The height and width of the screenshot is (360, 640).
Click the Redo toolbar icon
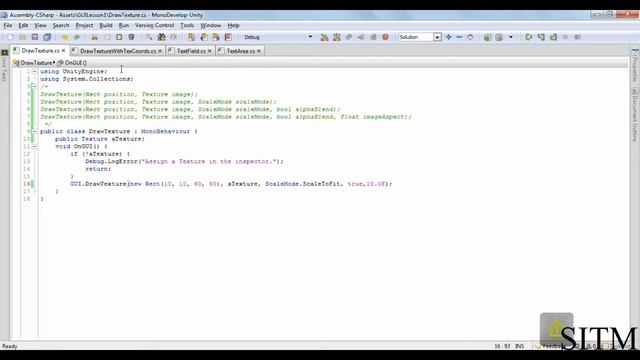77,37
